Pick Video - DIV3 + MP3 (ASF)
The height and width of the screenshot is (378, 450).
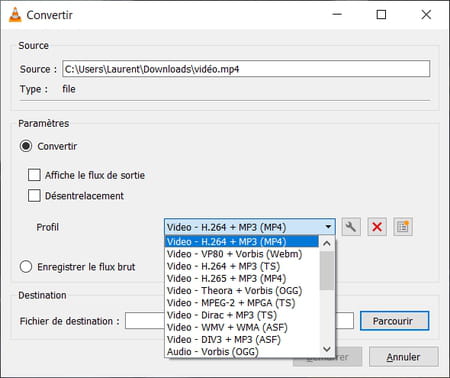point(241,340)
